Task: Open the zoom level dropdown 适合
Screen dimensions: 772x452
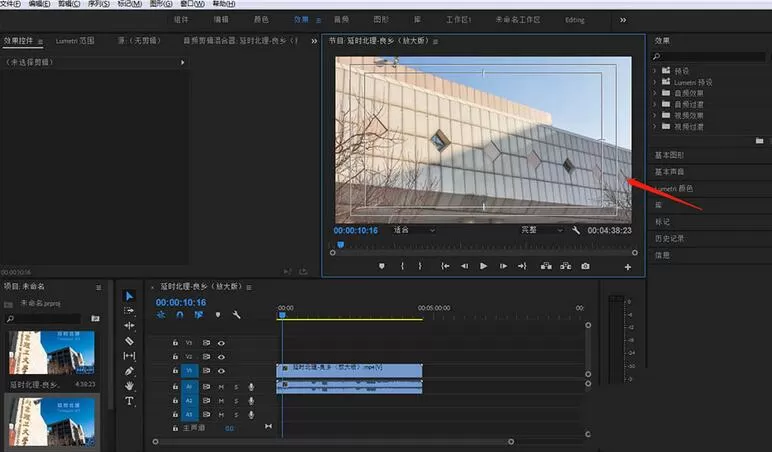Action: pos(414,230)
